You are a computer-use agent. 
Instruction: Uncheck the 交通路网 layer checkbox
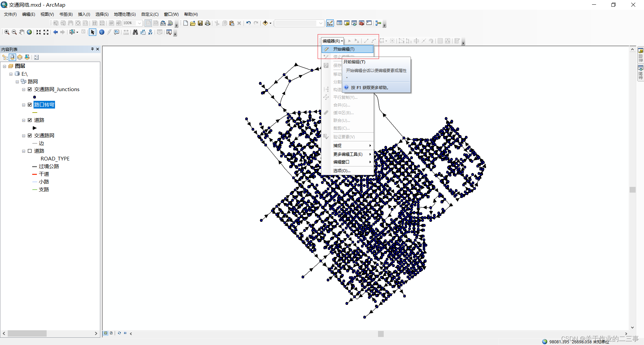(30, 136)
